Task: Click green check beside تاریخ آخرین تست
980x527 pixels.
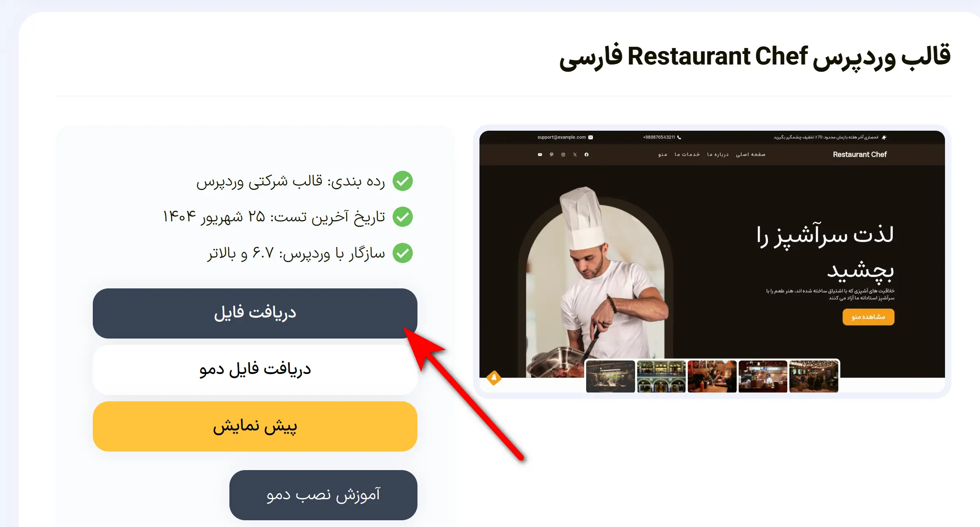Action: (403, 217)
